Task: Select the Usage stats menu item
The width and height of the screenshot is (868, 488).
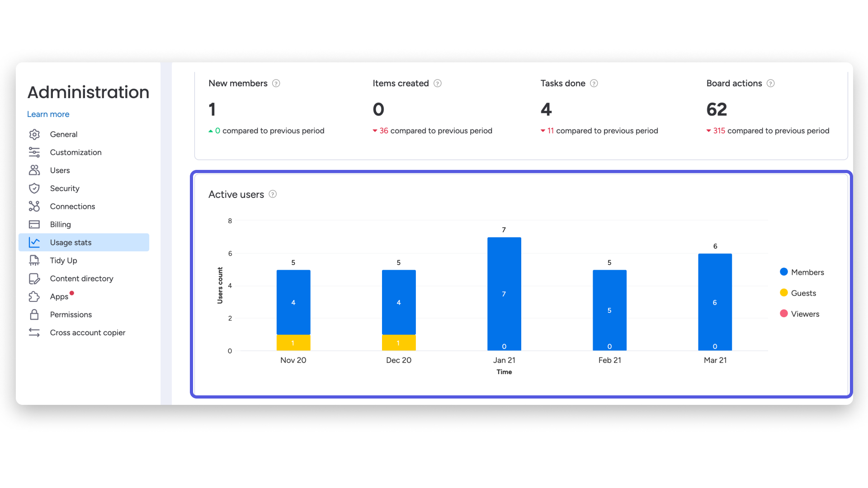Action: tap(84, 243)
